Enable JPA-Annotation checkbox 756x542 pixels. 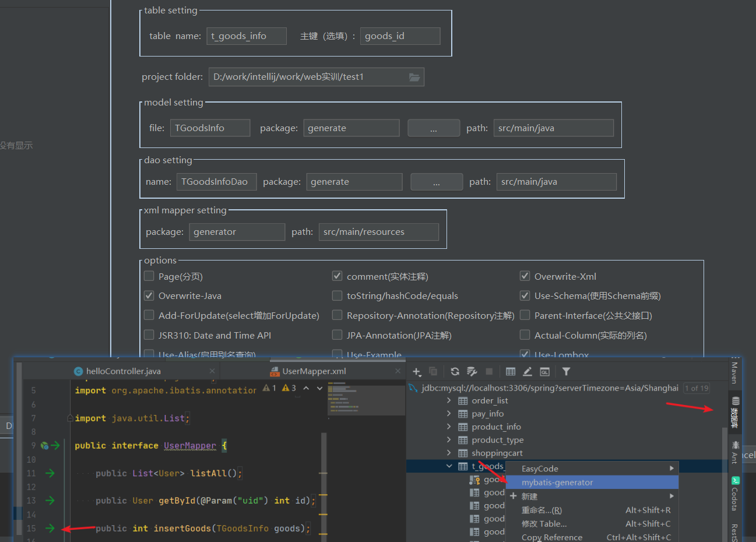pos(337,335)
